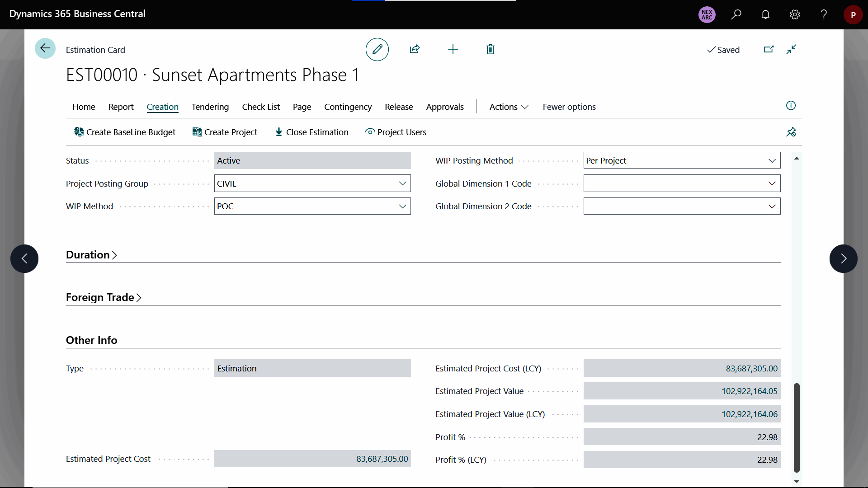Open the notifications bell icon
This screenshot has height=488, width=868.
point(765,14)
